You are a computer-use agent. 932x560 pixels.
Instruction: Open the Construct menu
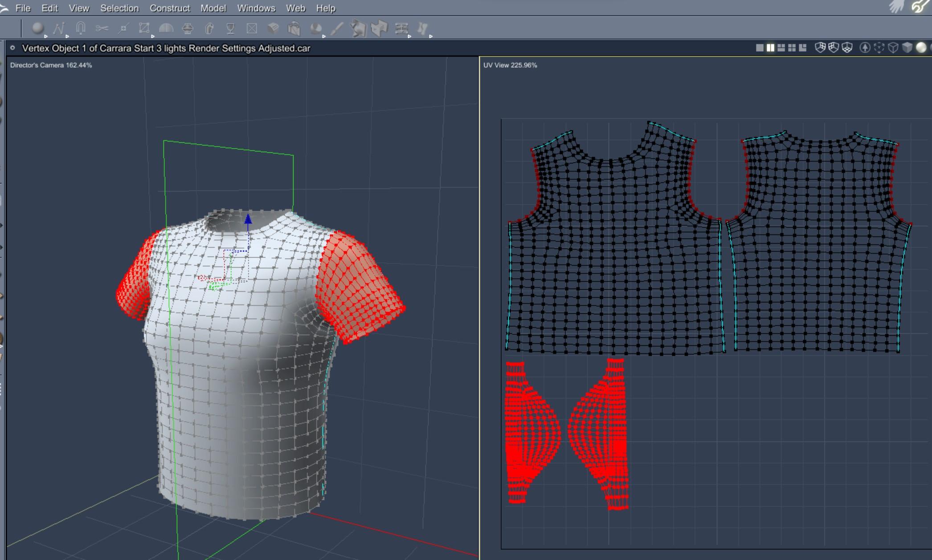(169, 8)
